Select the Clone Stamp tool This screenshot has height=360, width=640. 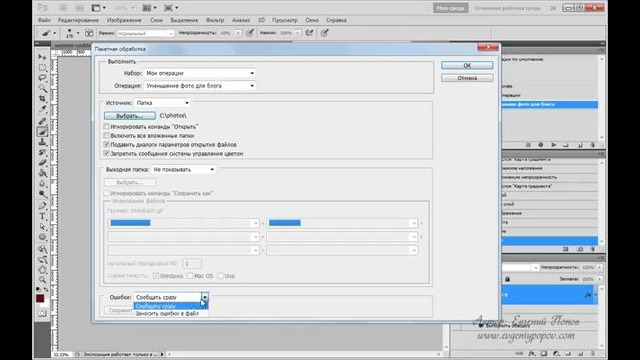tap(42, 142)
